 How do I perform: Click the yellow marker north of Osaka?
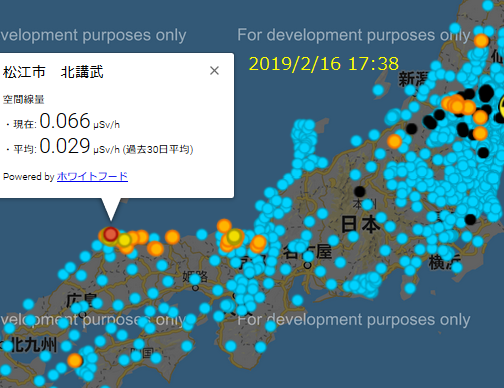coord(234,236)
